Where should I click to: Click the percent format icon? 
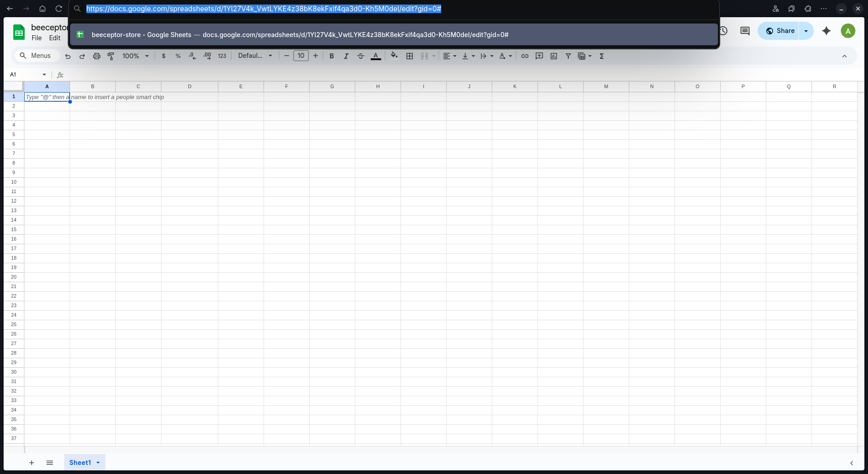pyautogui.click(x=178, y=56)
